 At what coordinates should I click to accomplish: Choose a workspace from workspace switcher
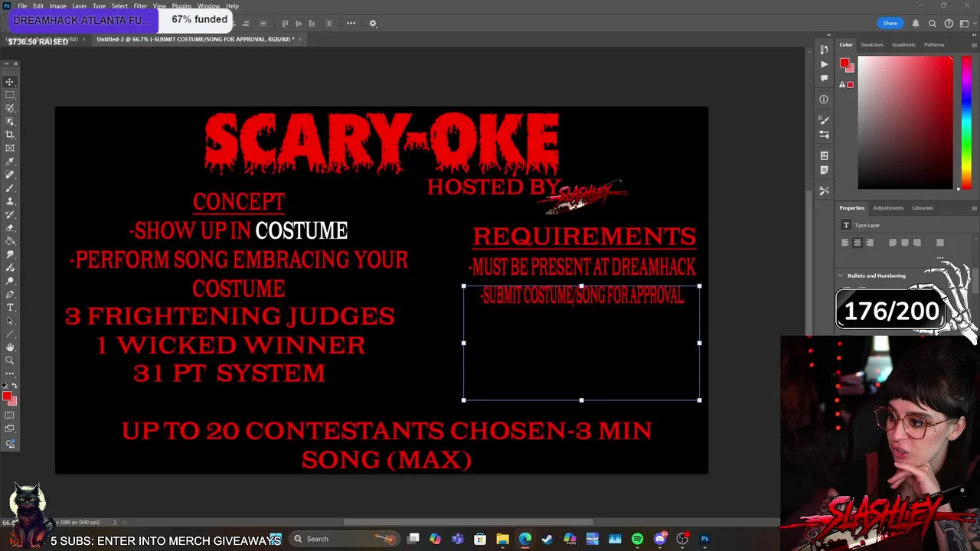click(965, 23)
